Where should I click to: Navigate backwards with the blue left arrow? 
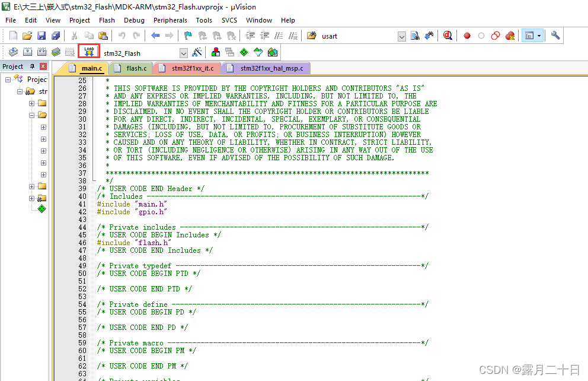[155, 36]
